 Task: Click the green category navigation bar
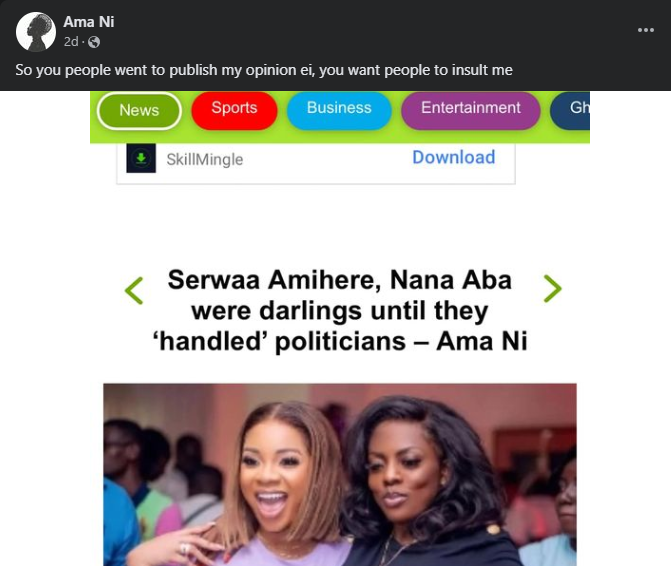tap(340, 117)
